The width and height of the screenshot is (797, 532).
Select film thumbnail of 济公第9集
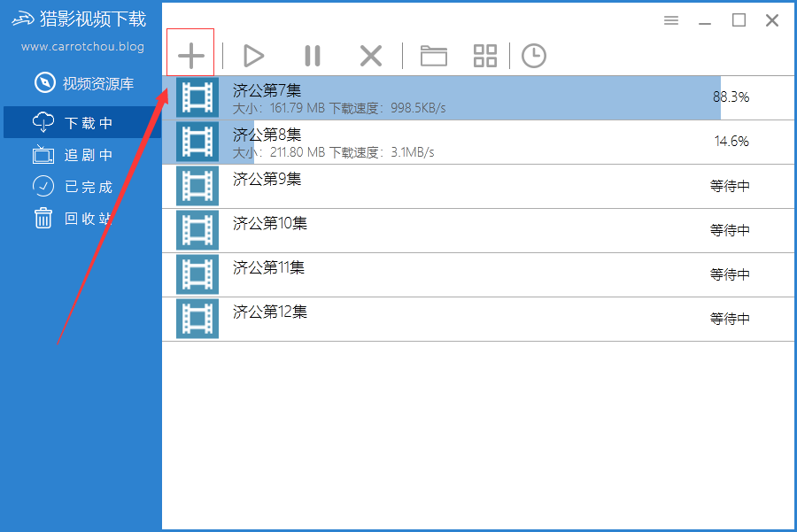click(197, 186)
